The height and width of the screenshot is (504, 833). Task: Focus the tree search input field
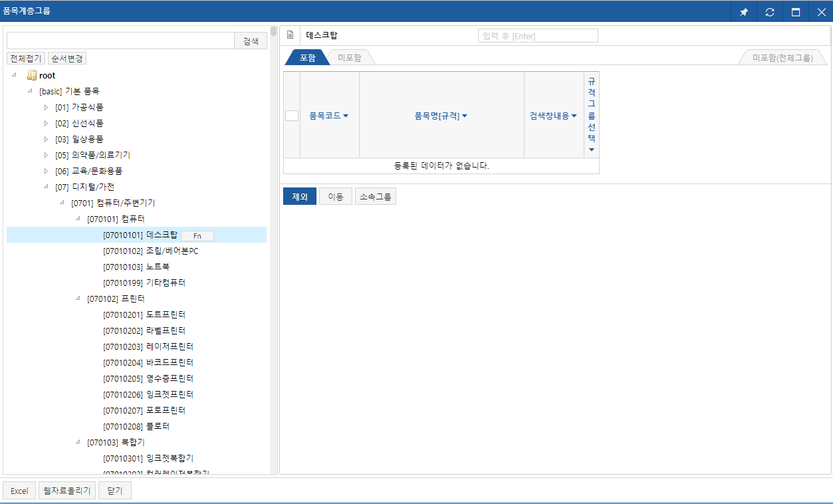point(120,41)
